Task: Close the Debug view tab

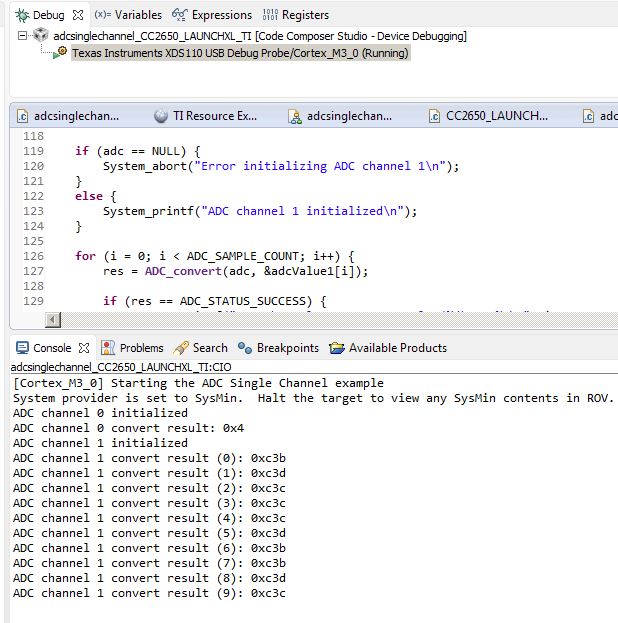Action: click(78, 15)
